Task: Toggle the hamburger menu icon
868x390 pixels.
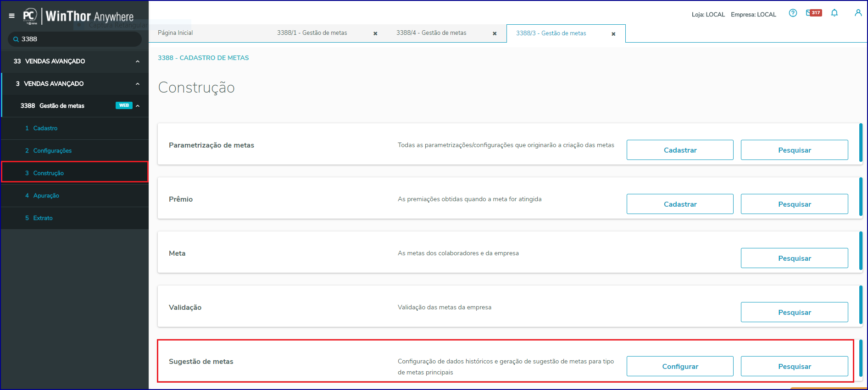Action: pos(11,16)
